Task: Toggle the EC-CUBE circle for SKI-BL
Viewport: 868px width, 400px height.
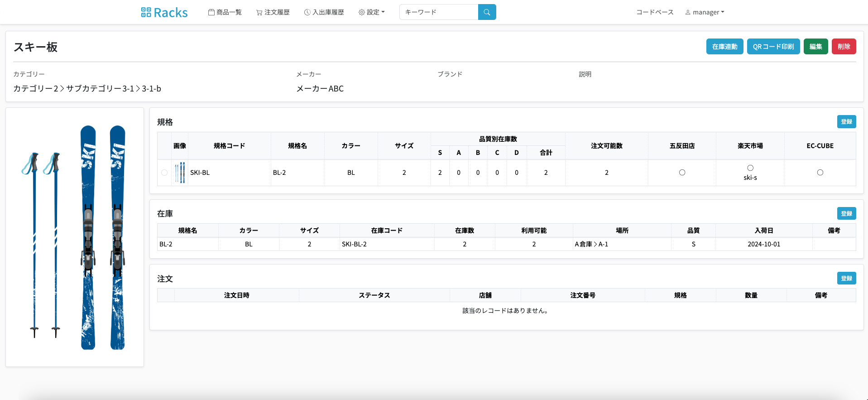Action: [x=820, y=173]
